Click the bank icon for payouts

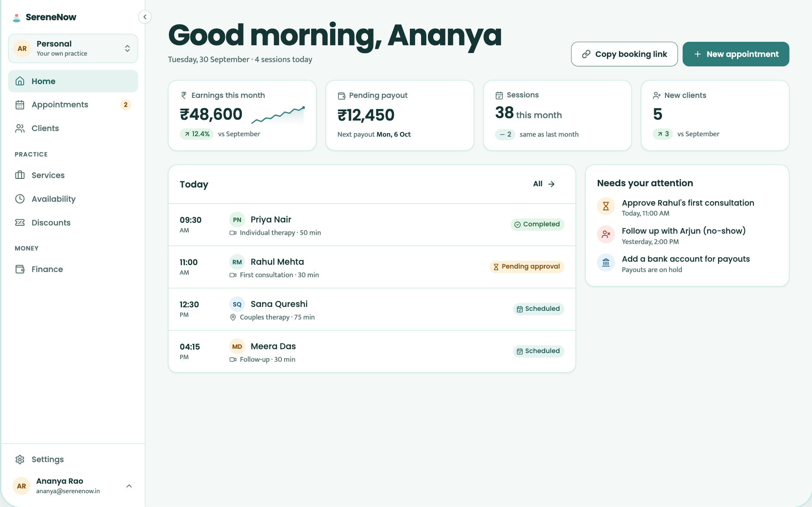tap(606, 262)
